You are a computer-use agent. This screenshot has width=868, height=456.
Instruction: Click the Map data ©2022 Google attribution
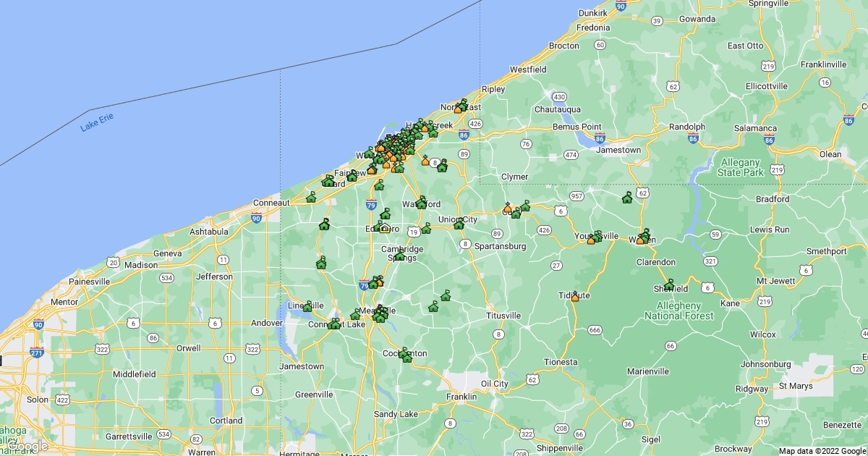point(822,451)
